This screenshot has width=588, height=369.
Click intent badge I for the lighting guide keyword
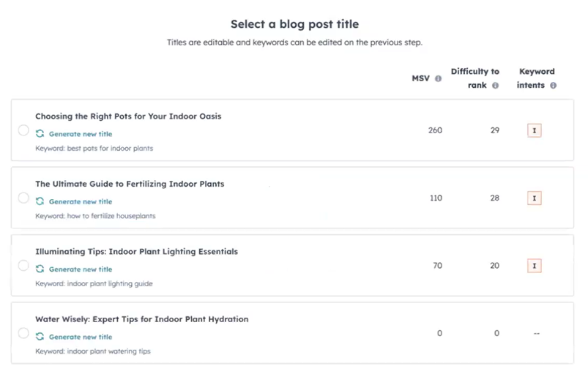click(x=535, y=266)
